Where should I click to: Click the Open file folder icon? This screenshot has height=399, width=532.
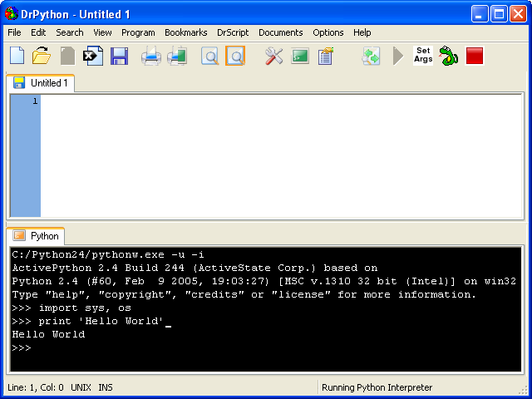[x=42, y=57]
